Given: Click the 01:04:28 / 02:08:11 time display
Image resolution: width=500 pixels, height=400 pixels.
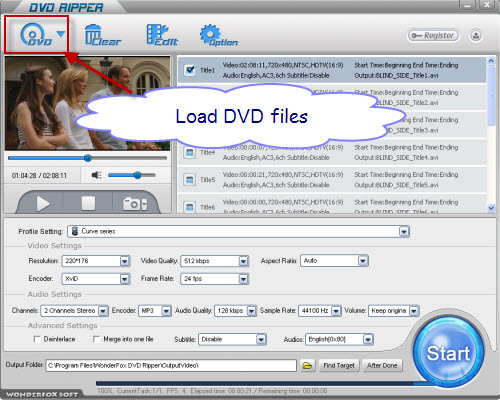Looking at the screenshot, I should click(x=39, y=176).
